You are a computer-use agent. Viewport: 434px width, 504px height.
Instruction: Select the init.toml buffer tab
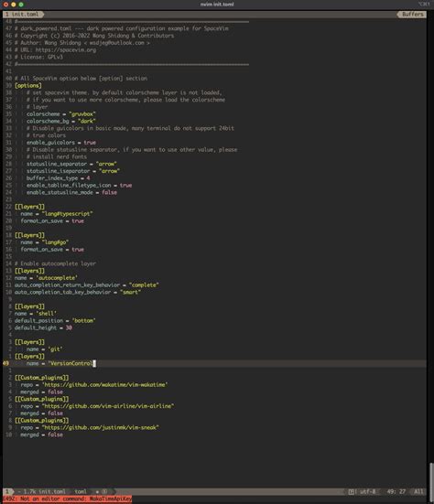tap(23, 15)
